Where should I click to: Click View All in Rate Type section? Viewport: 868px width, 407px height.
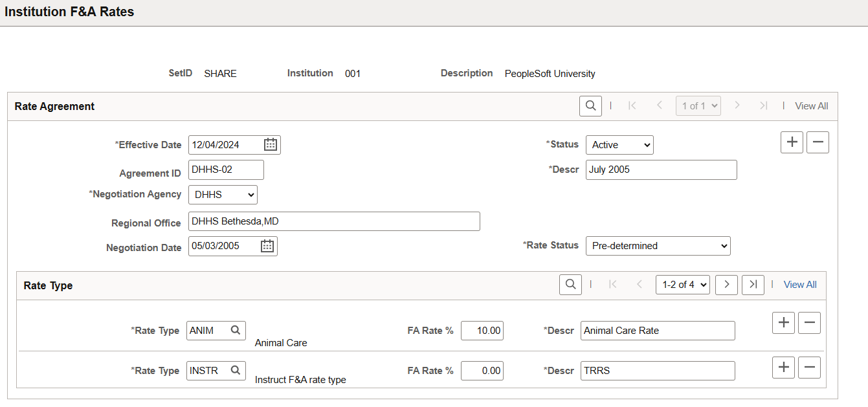[800, 284]
